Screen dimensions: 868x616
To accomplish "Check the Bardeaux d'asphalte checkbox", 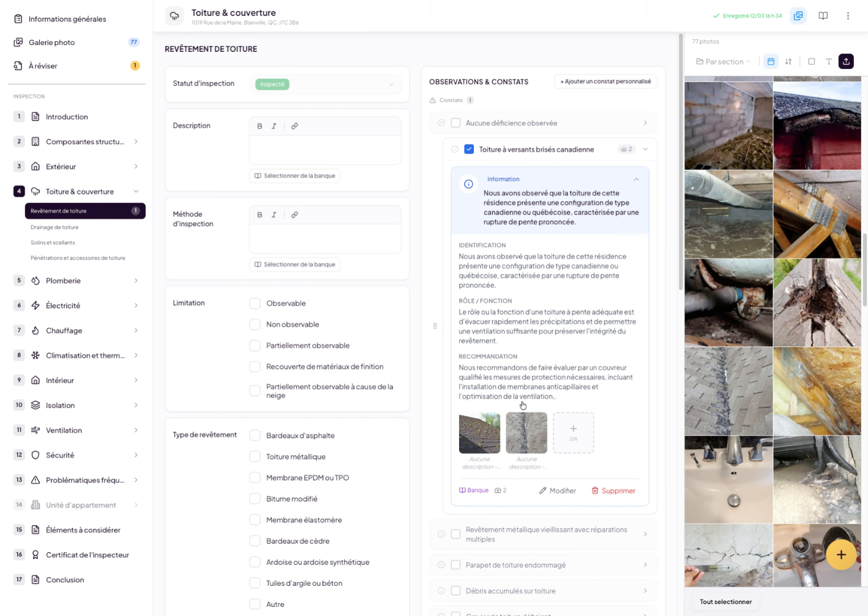I will 255,436.
